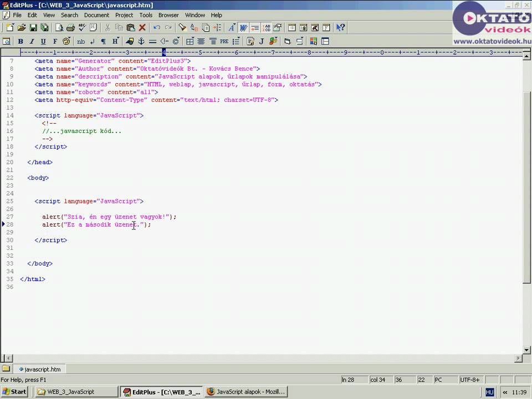The height and width of the screenshot is (399, 532).
Task: Insert an HTML comment icon
Action: click(x=164, y=42)
